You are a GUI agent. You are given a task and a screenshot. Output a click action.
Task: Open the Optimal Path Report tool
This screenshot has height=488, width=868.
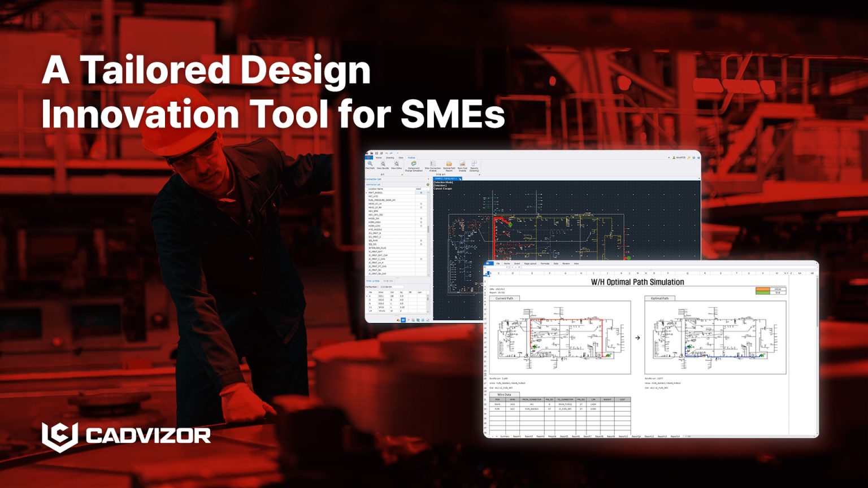448,165
